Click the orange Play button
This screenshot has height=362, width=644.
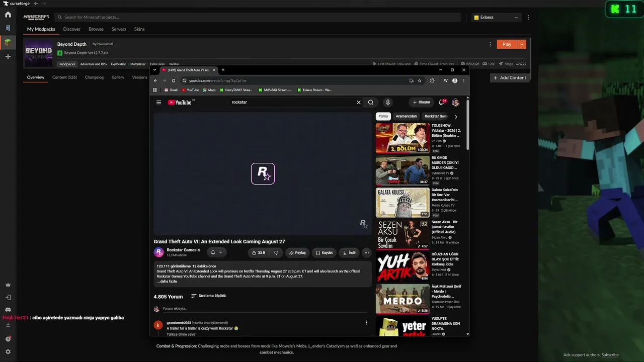pos(507,44)
